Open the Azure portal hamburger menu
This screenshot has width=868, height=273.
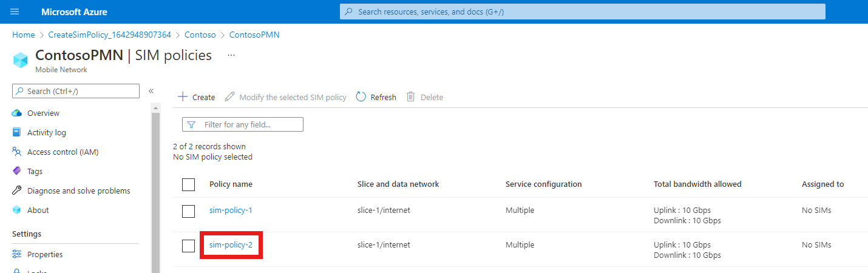[15, 12]
